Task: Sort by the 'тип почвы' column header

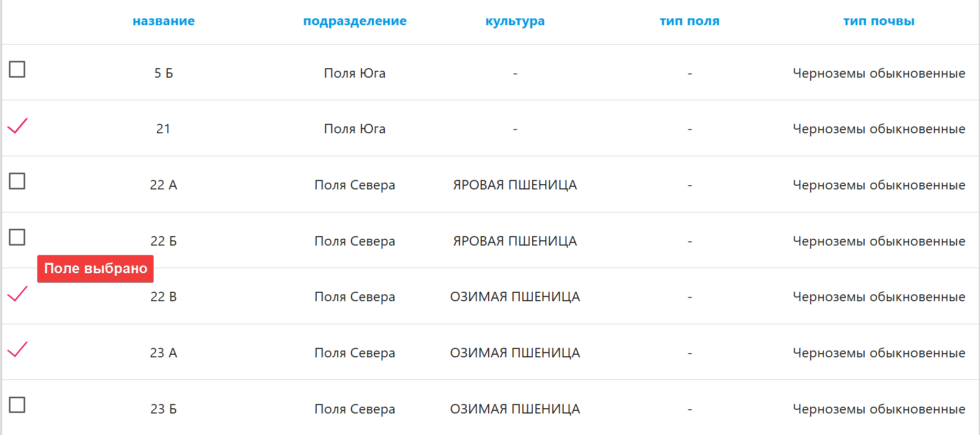Action: pos(879,21)
